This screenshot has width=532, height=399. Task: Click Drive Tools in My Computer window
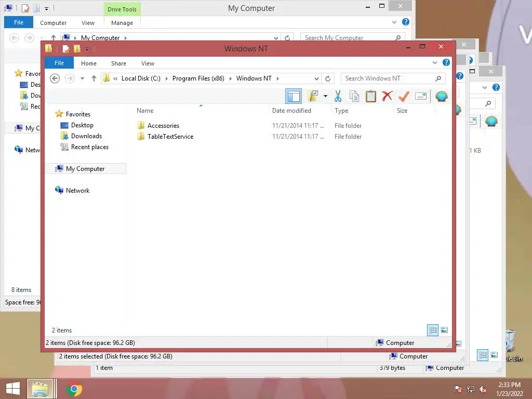pyautogui.click(x=122, y=9)
